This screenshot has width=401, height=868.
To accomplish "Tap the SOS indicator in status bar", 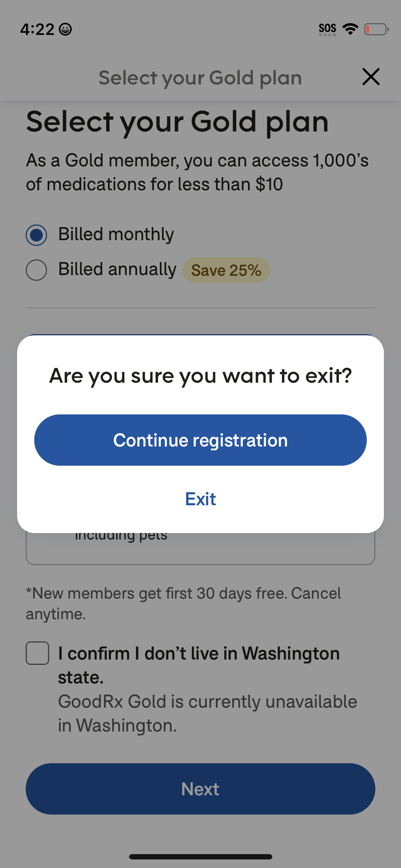I will (x=327, y=29).
